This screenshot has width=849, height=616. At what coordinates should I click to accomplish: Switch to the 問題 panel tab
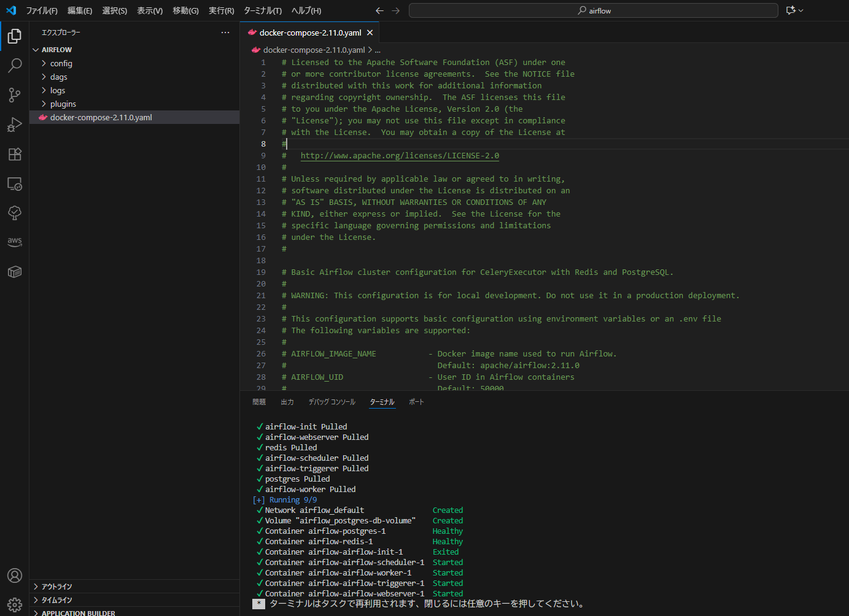pyautogui.click(x=259, y=402)
